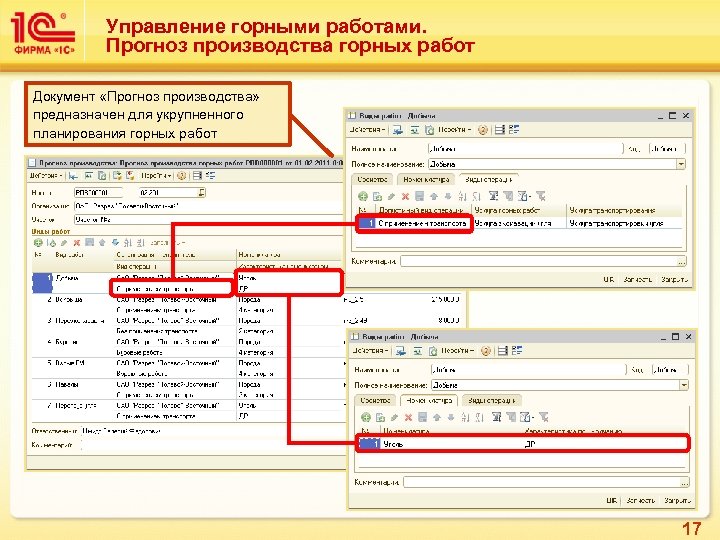Click Записать in Уголь window
This screenshot has width=720, height=540.
coord(641,500)
